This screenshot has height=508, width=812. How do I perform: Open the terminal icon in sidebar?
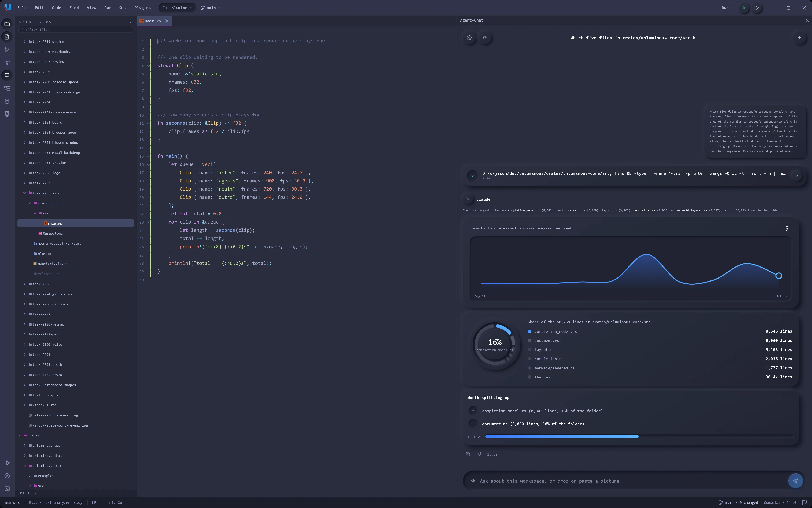point(7,489)
